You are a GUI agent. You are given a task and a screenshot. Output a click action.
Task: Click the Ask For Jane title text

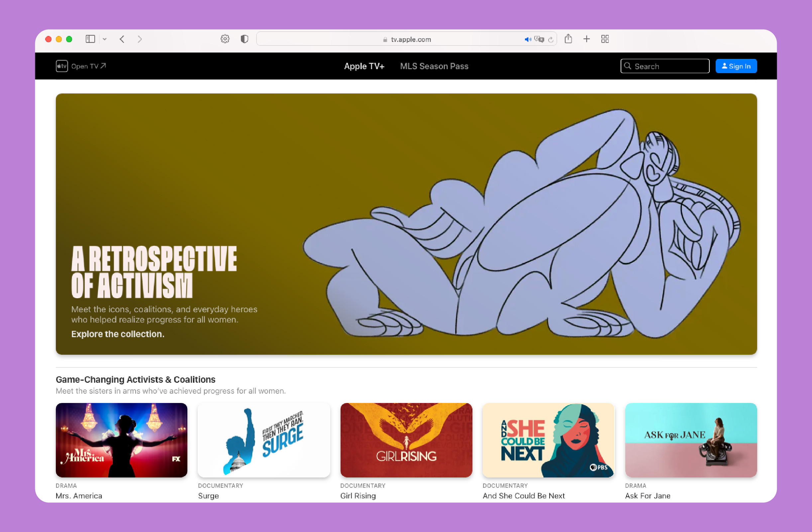click(x=648, y=496)
